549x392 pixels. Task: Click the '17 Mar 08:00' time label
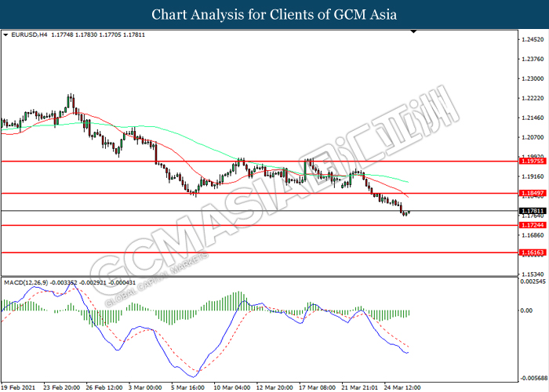pyautogui.click(x=318, y=387)
